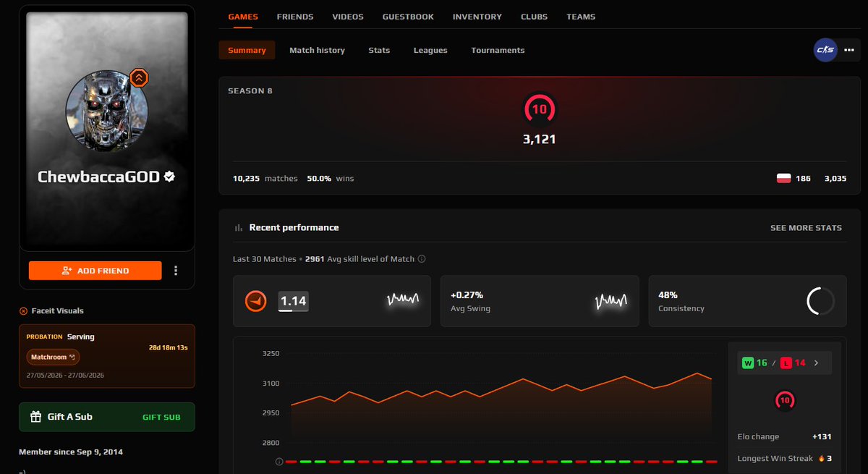Click the info icon below the Elo chart
The image size is (868, 474).
point(279,462)
